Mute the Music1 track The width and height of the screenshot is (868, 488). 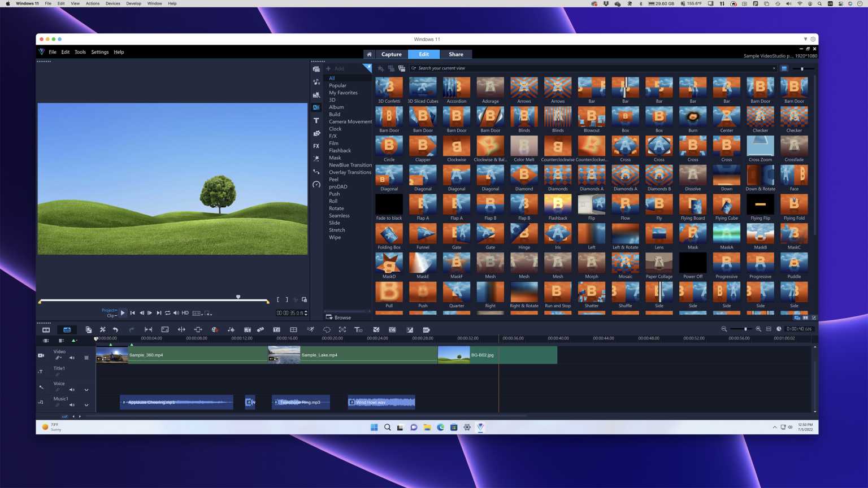72,405
